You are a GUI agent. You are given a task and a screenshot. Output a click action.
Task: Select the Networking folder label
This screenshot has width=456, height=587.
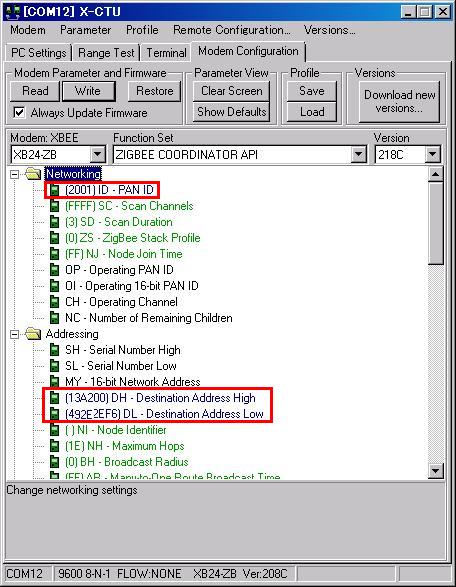point(73,174)
